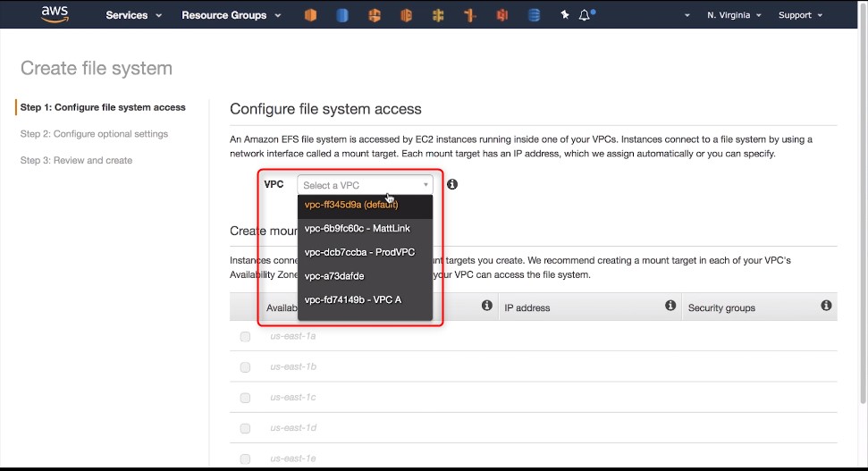Open the yellow cross-shaped service shortcut icon

pyautogui.click(x=438, y=15)
